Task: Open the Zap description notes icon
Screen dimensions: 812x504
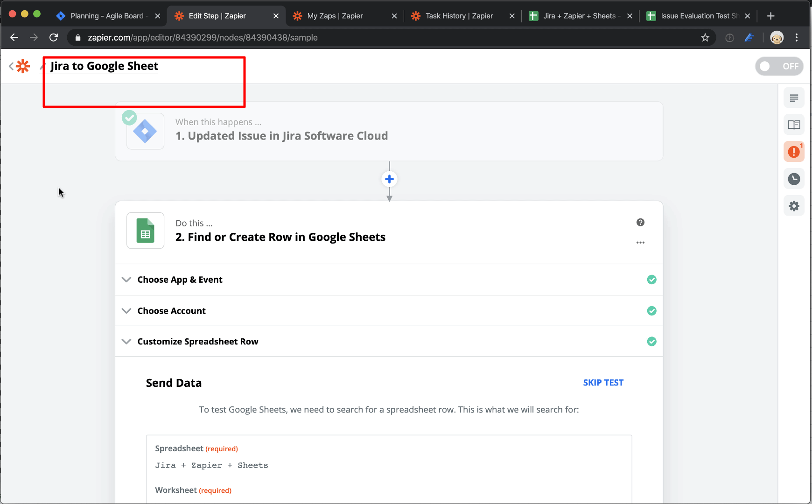Action: tap(794, 98)
